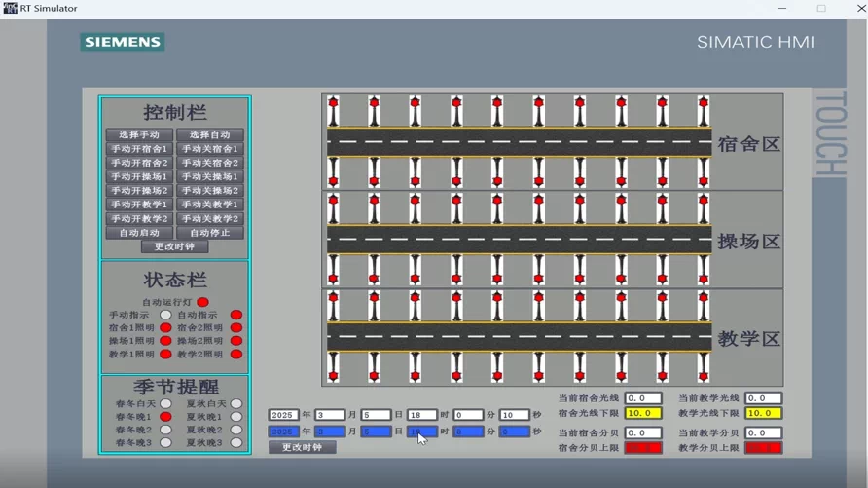Image resolution: width=868 pixels, height=488 pixels.
Task: Turn on playground lights via 手动开操场1
Action: tap(139, 176)
